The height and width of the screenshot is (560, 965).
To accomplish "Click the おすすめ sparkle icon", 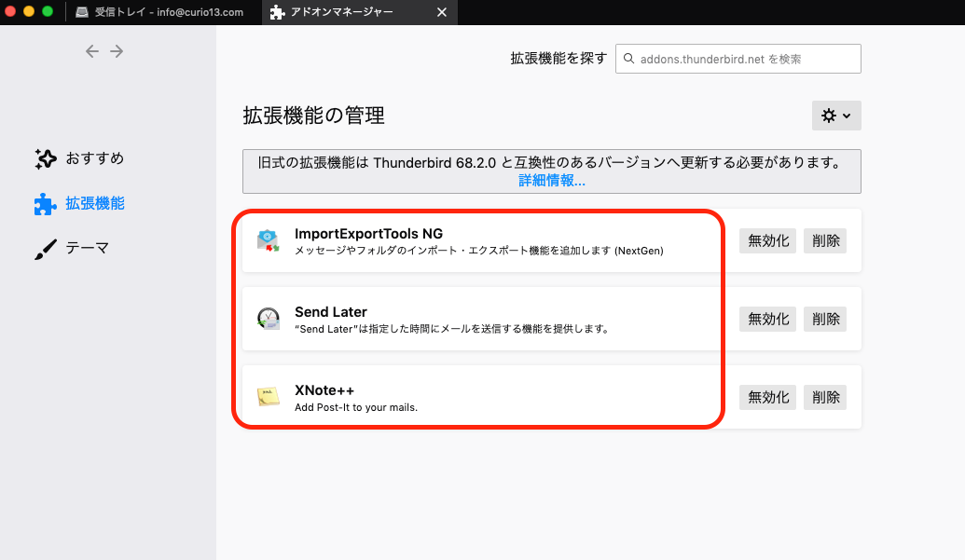I will click(x=45, y=158).
